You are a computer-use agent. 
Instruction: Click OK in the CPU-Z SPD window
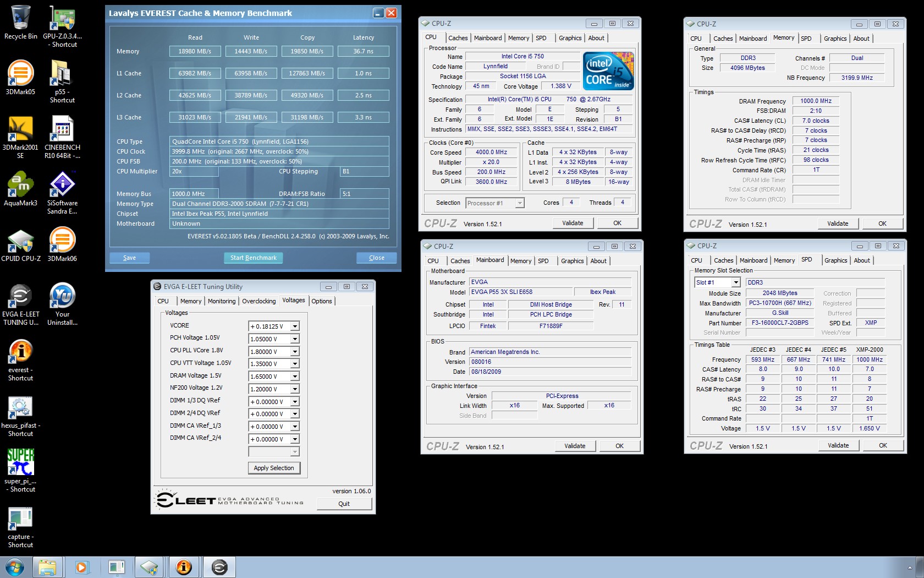coord(883,445)
